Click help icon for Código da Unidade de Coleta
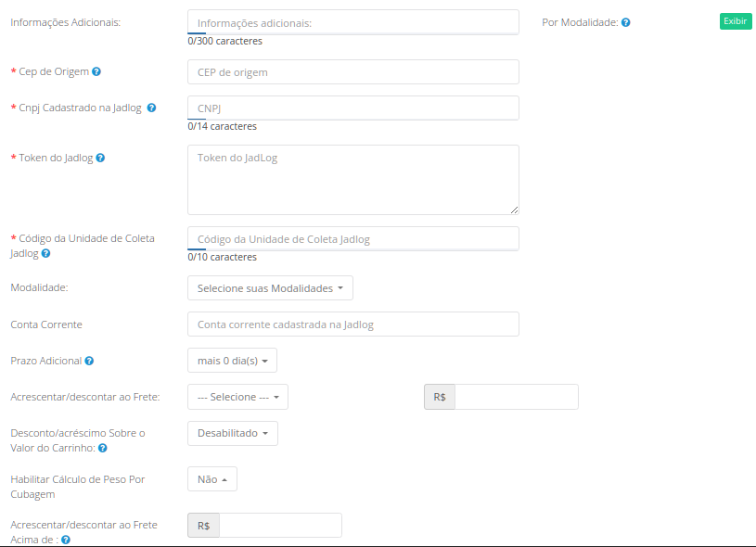Viewport: 756px width, 547px height. 45,253
